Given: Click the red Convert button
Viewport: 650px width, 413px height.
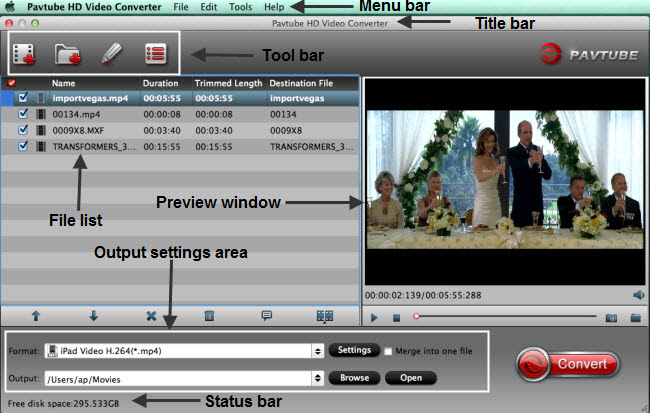Looking at the screenshot, I should [568, 364].
